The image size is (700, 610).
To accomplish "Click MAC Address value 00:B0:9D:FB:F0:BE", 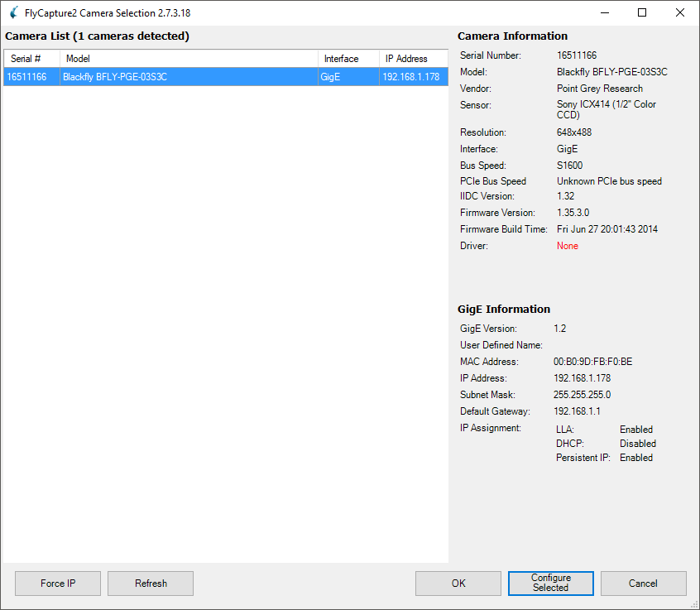I will tap(593, 362).
